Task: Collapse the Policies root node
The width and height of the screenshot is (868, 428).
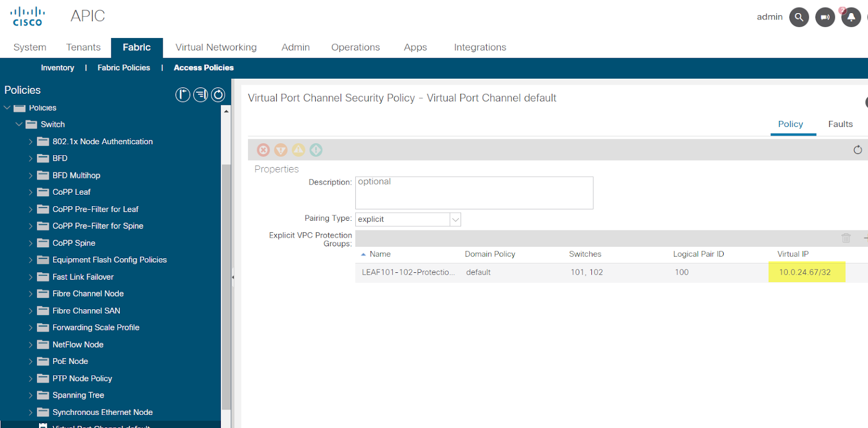Action: (x=7, y=107)
